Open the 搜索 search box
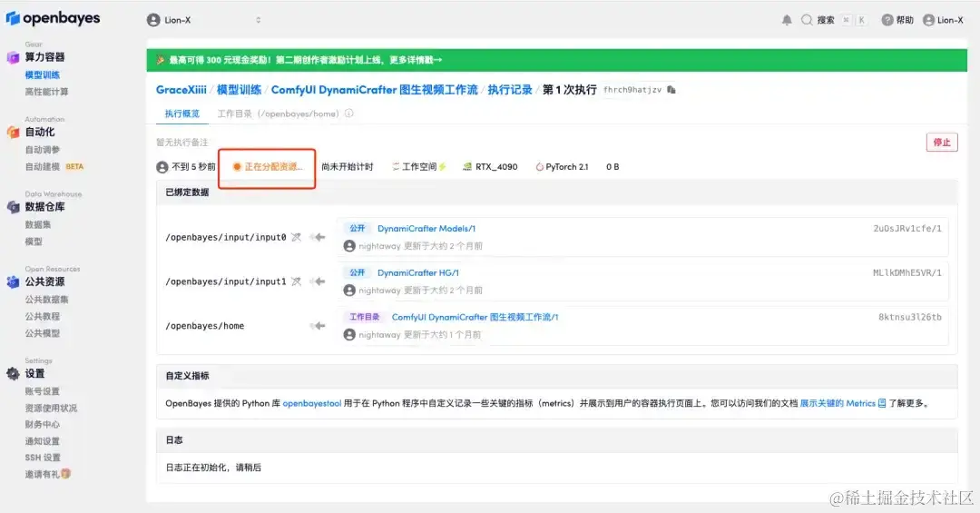Image resolution: width=980 pixels, height=513 pixels. pos(834,20)
